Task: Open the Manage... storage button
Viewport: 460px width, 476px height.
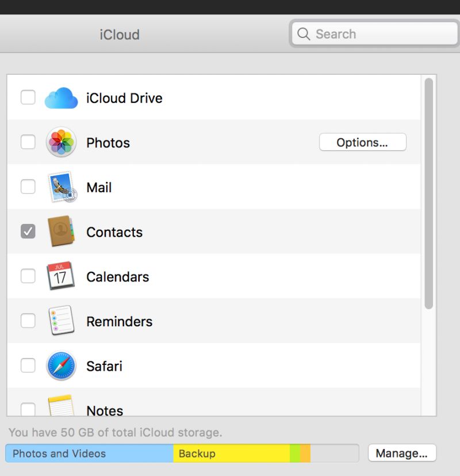Action: click(x=402, y=453)
